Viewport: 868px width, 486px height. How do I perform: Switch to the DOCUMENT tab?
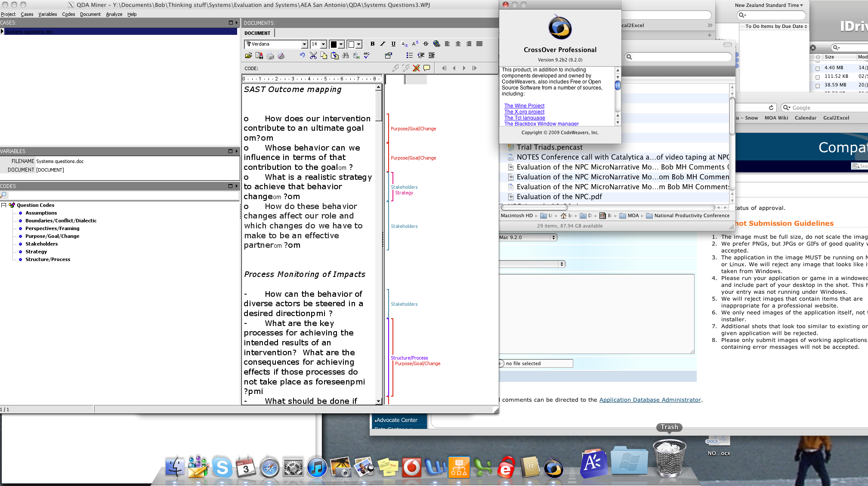pyautogui.click(x=257, y=33)
